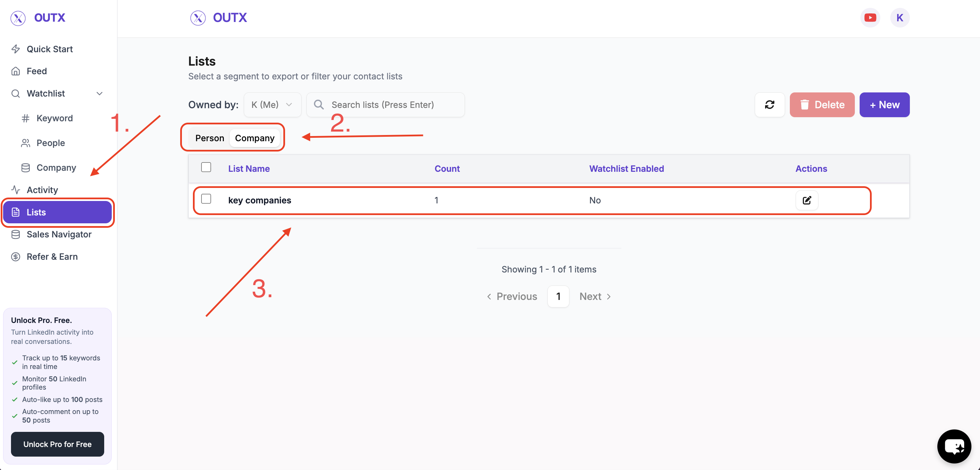Open Refer & Earn page
The image size is (980, 470).
point(52,257)
